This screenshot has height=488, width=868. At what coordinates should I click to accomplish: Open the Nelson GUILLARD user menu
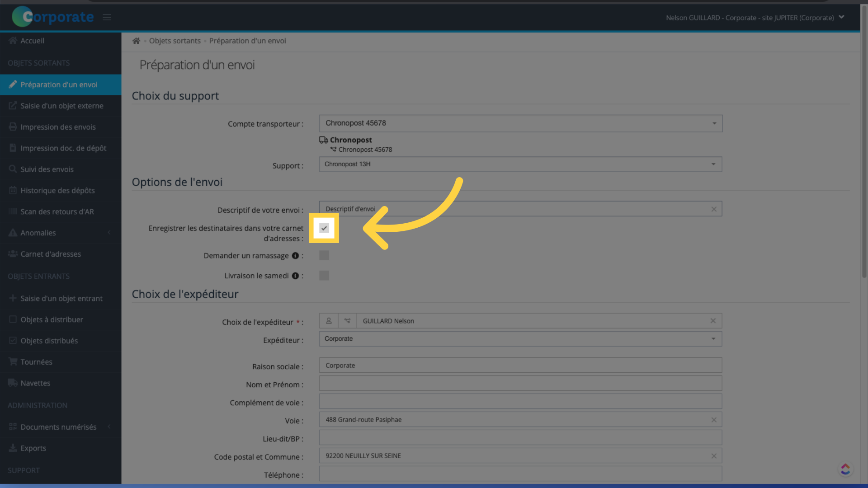(755, 18)
